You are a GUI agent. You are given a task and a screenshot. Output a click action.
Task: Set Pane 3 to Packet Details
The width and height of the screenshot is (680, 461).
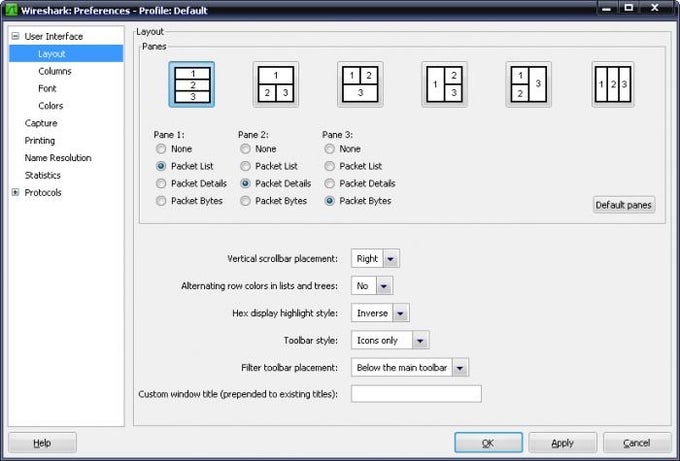pyautogui.click(x=329, y=183)
